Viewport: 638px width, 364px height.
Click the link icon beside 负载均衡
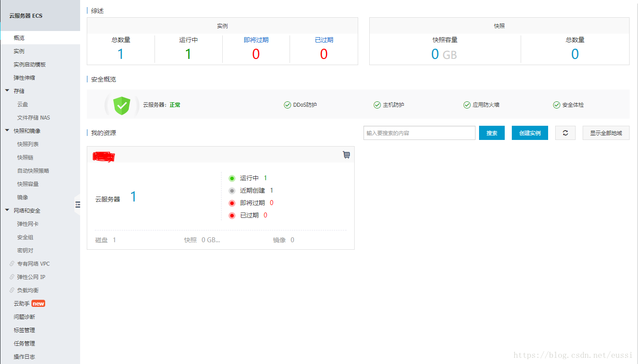click(x=12, y=290)
